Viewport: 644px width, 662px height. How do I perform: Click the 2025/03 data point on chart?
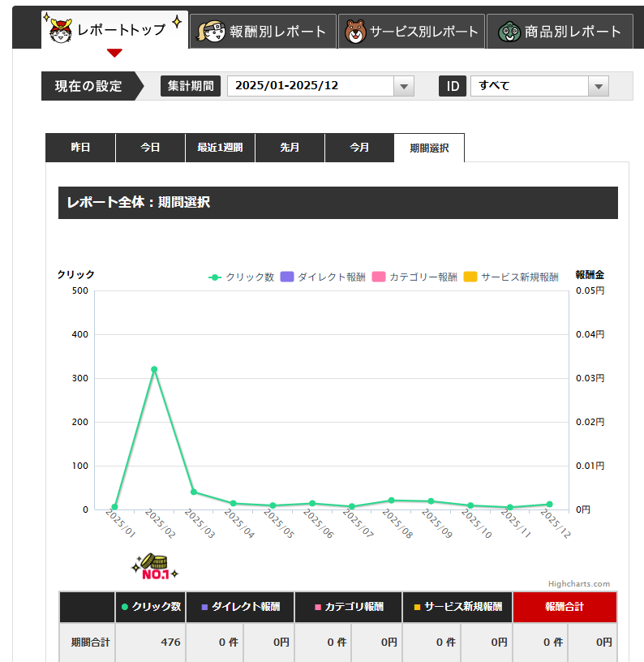194,492
